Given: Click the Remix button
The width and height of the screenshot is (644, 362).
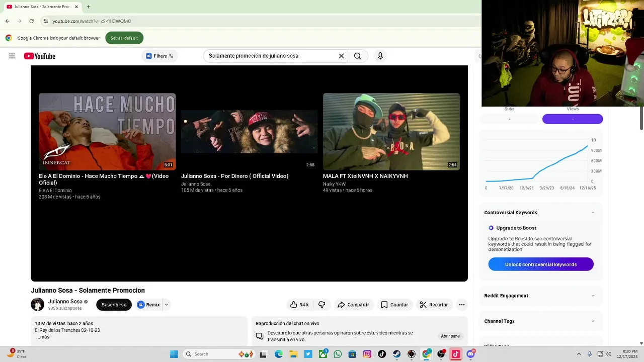Looking at the screenshot, I should (148, 305).
